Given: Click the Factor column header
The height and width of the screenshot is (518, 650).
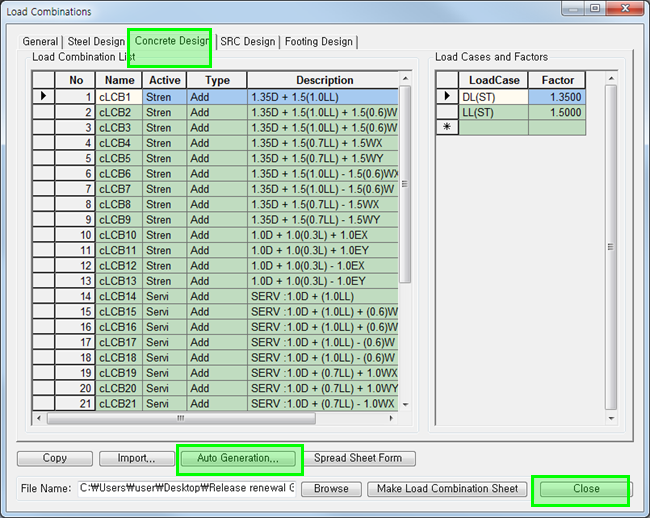Looking at the screenshot, I should coord(557,80).
